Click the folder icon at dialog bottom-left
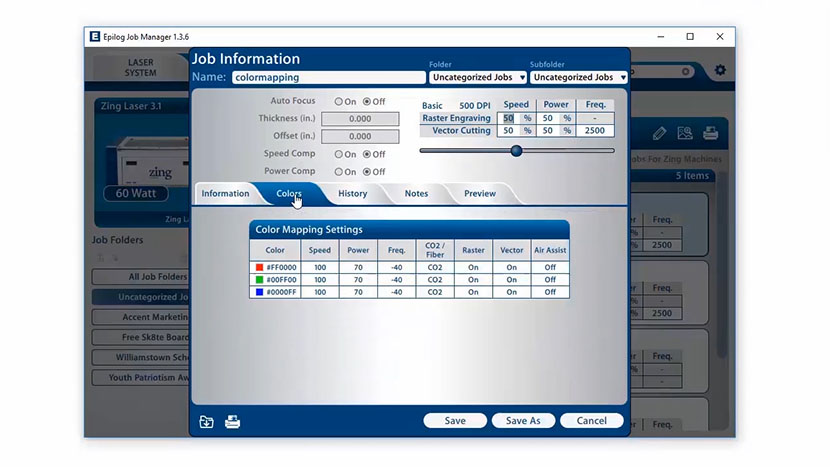830x467 pixels. pos(206,421)
